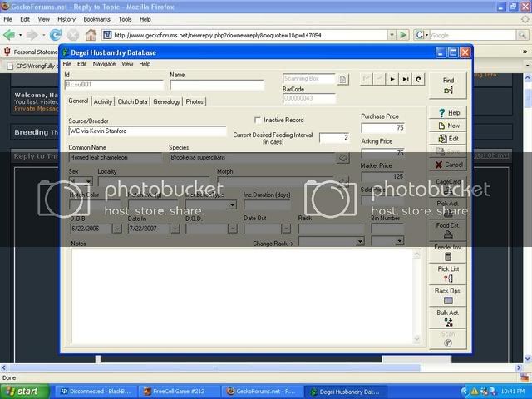Jump to the last record with navigation arrow
The width and height of the screenshot is (532, 399).
[406, 79]
